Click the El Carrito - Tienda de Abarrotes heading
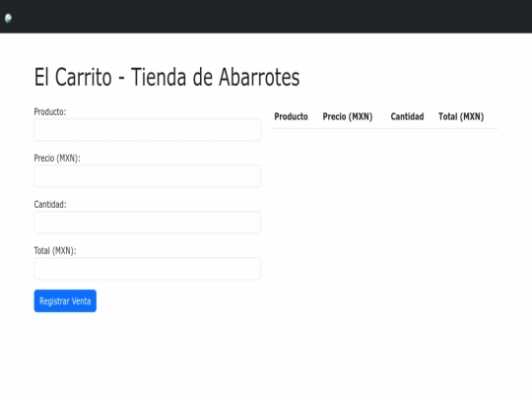Screen dimensions: 532x399 pyautogui.click(x=166, y=77)
